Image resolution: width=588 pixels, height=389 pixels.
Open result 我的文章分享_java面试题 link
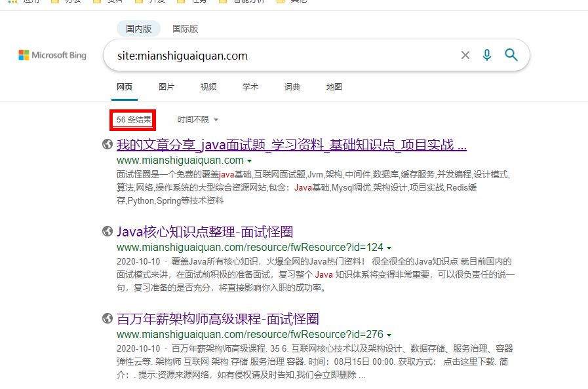pyautogui.click(x=291, y=145)
